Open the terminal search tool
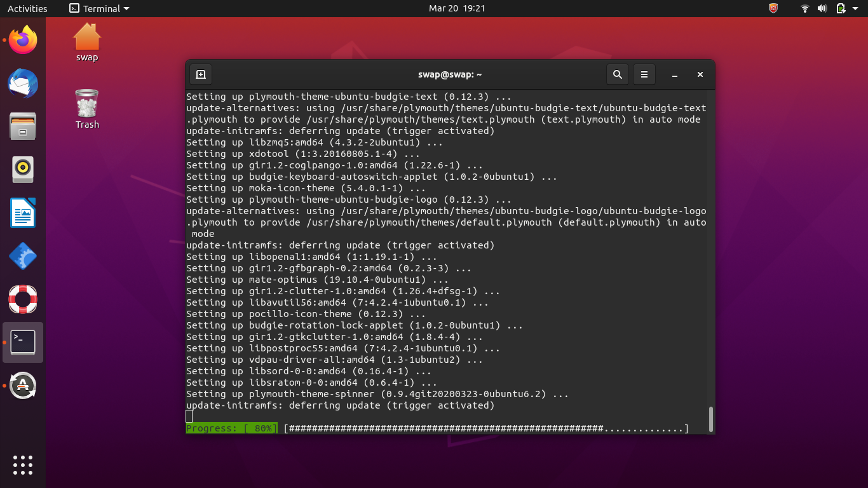Screen dimensions: 868x488 (x=617, y=74)
